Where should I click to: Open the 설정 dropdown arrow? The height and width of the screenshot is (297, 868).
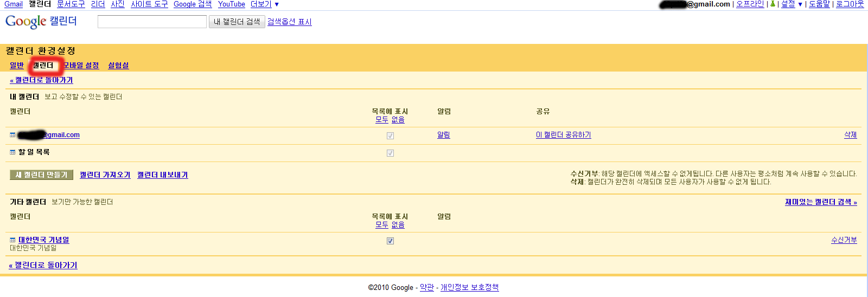click(x=800, y=4)
